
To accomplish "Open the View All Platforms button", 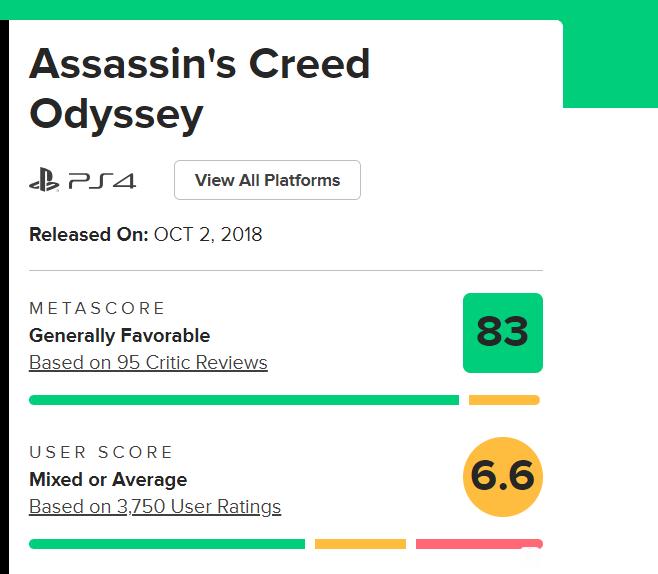I will [x=267, y=180].
